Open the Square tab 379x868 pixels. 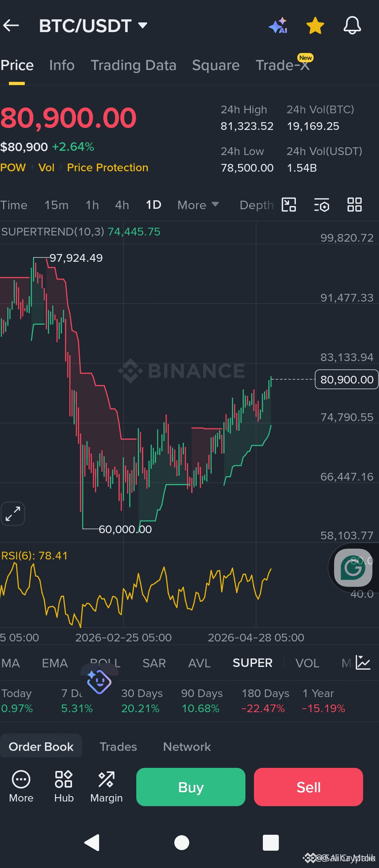pyautogui.click(x=216, y=65)
